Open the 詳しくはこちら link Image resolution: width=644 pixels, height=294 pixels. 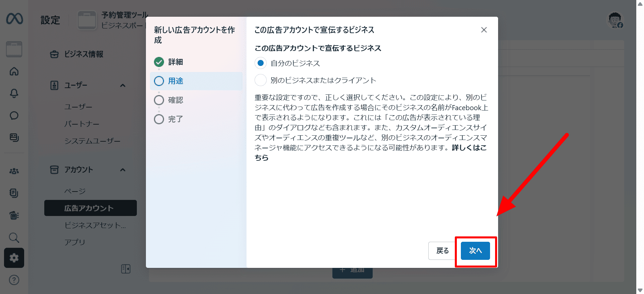click(469, 148)
